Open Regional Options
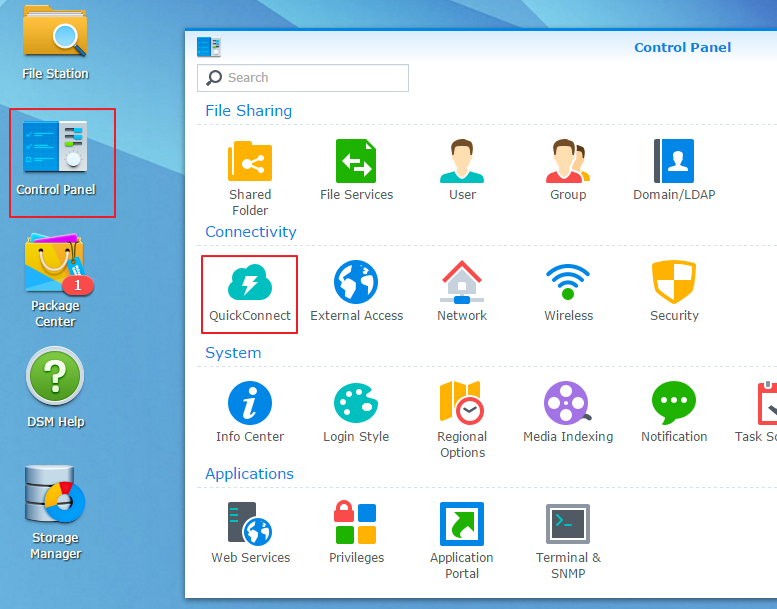Screen dimensions: 777x609 point(462,420)
